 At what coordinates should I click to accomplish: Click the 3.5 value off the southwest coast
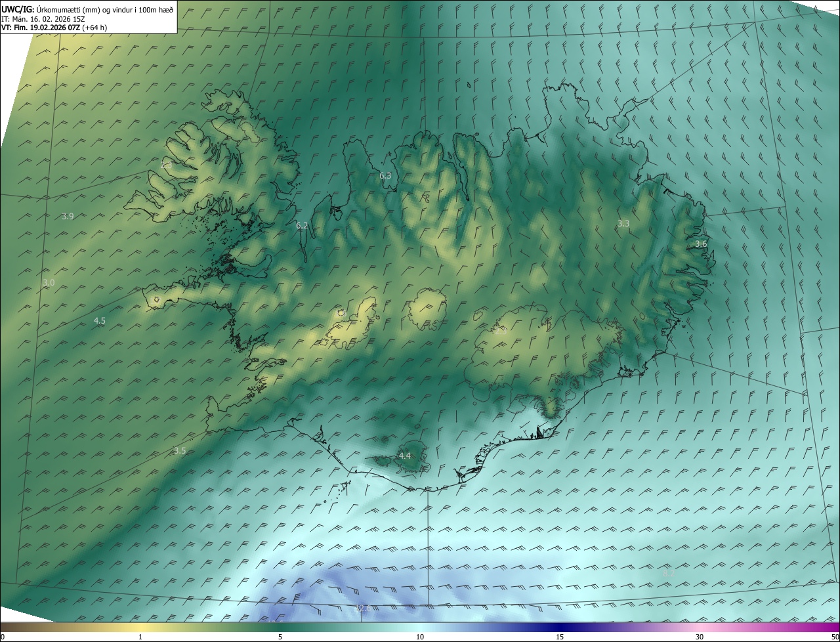pyautogui.click(x=180, y=451)
